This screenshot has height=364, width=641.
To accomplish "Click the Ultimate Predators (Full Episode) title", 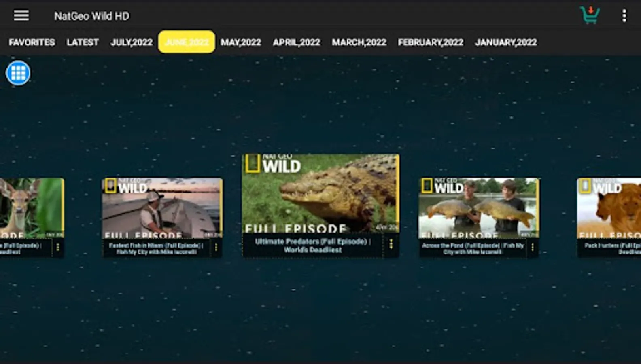I will click(x=312, y=245).
